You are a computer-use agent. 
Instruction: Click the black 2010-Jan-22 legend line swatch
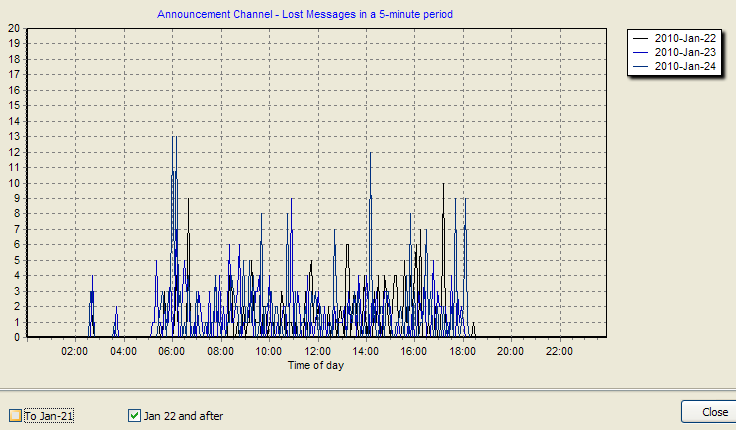641,39
